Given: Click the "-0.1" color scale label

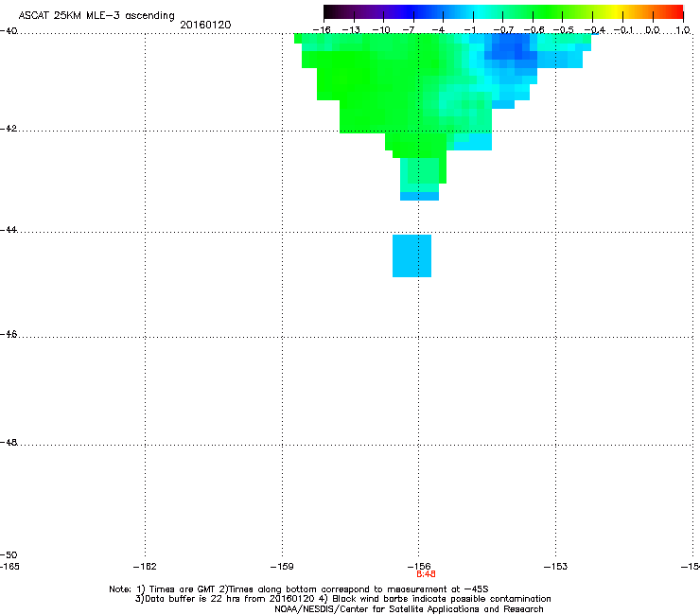Looking at the screenshot, I should click(623, 30).
